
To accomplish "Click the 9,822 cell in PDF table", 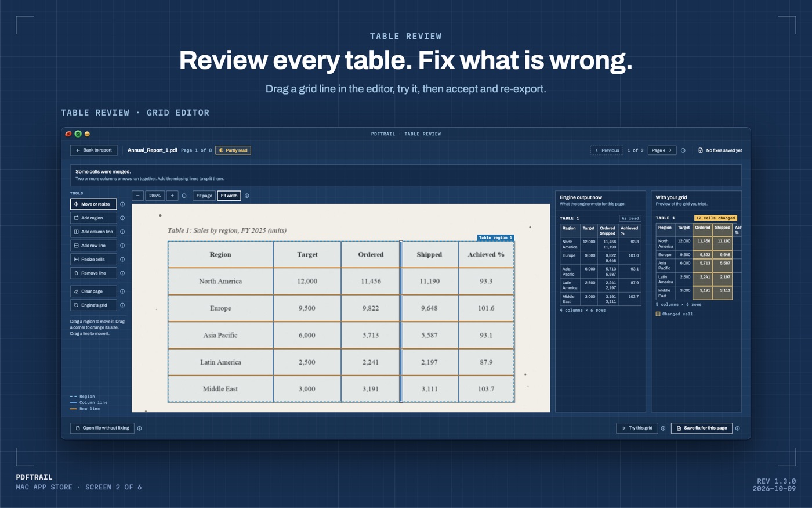I will 371,308.
